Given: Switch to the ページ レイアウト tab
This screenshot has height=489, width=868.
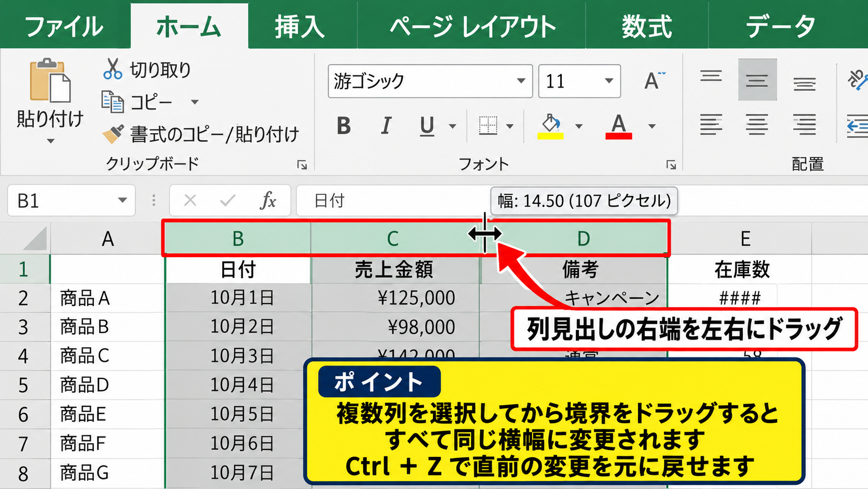Looking at the screenshot, I should [472, 26].
